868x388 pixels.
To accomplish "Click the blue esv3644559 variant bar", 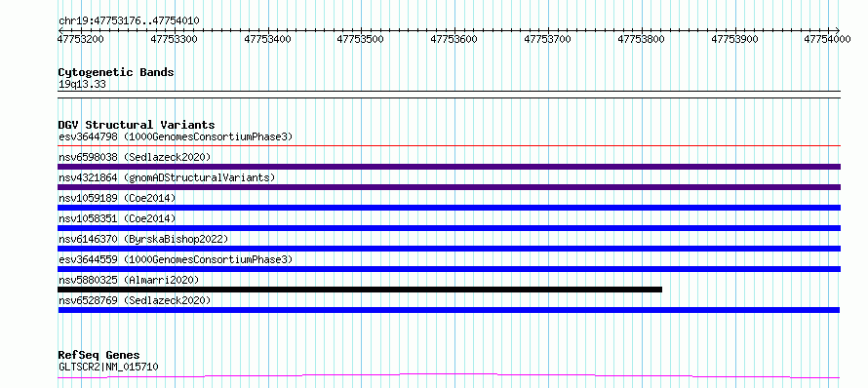I will [450, 269].
